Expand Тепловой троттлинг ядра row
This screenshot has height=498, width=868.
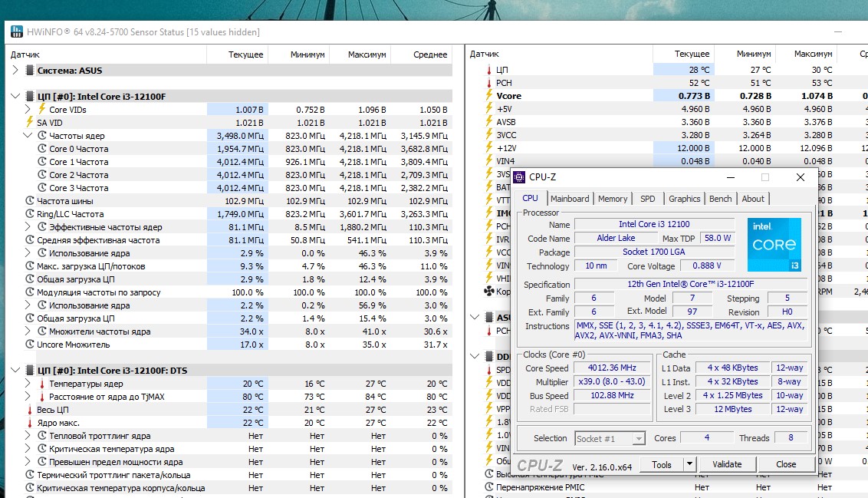tap(28, 435)
